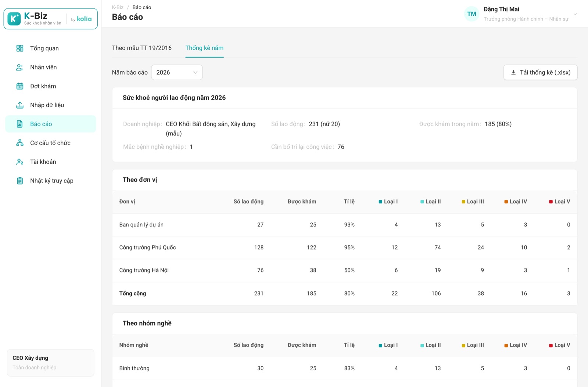Click the K-Biz logo icon

tap(14, 18)
